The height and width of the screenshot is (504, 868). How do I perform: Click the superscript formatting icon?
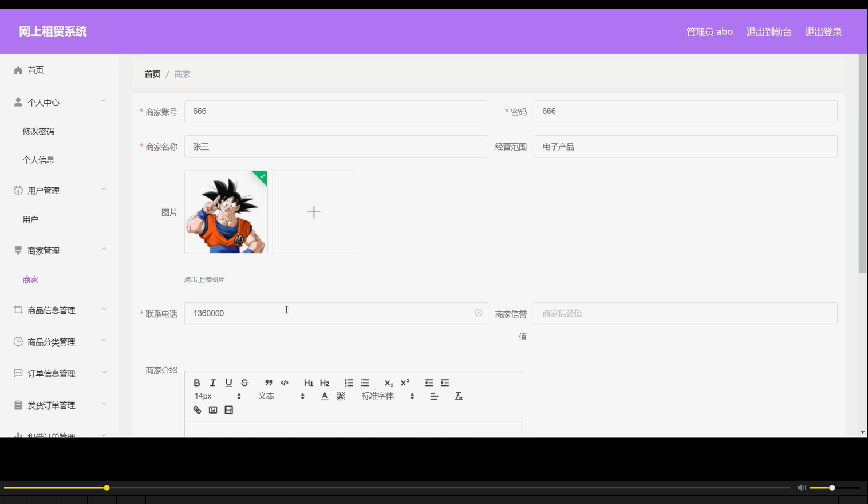pyautogui.click(x=405, y=383)
